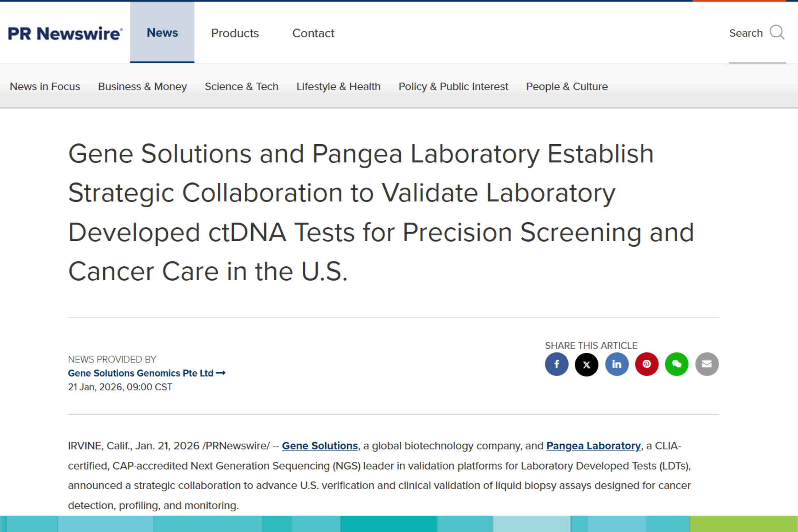
Task: Open Science & Tech category
Action: [x=241, y=87]
